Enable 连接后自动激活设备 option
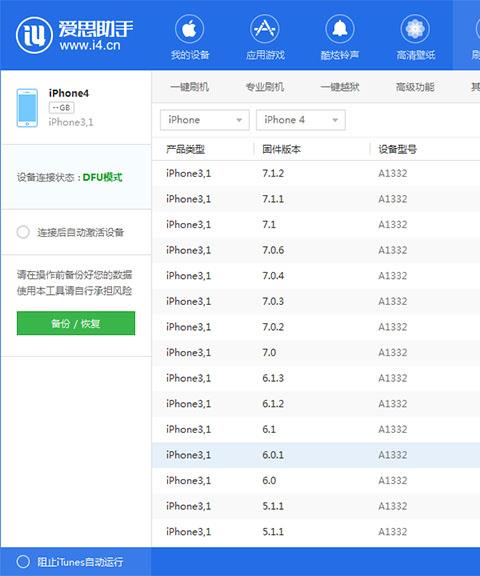 23,232
